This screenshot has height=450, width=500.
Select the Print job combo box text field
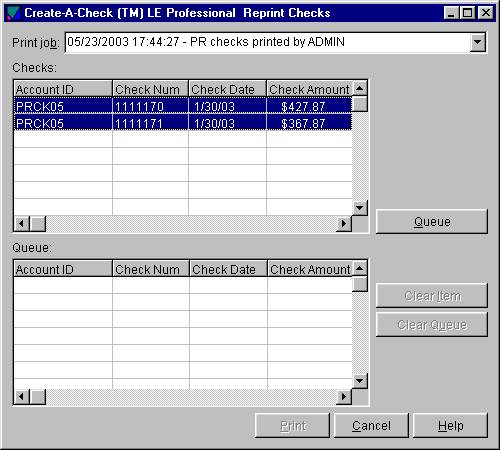[268, 42]
